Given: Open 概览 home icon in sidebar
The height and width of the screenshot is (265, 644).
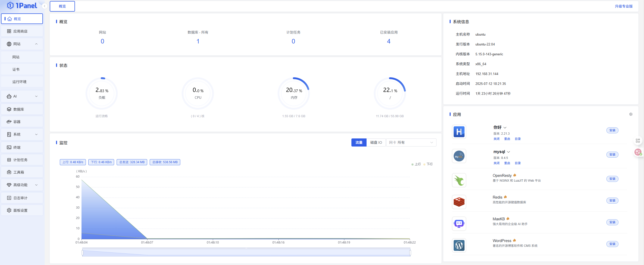Looking at the screenshot, I should [10, 19].
